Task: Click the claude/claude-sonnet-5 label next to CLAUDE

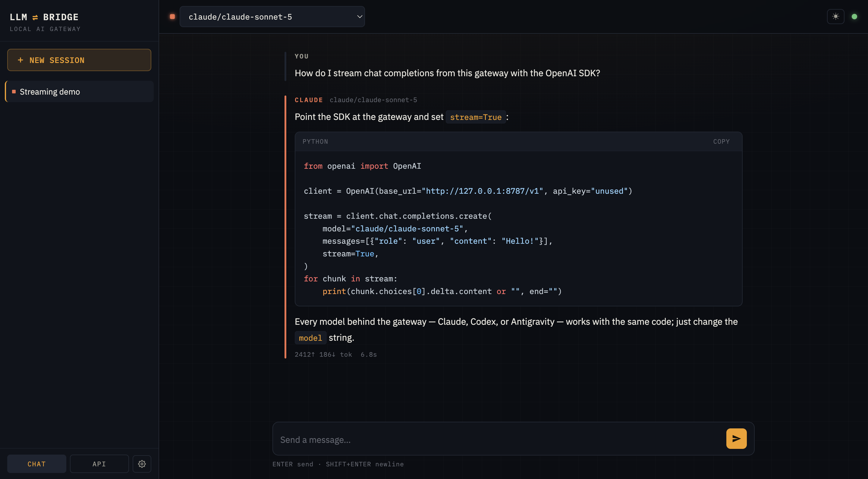Action: (373, 100)
